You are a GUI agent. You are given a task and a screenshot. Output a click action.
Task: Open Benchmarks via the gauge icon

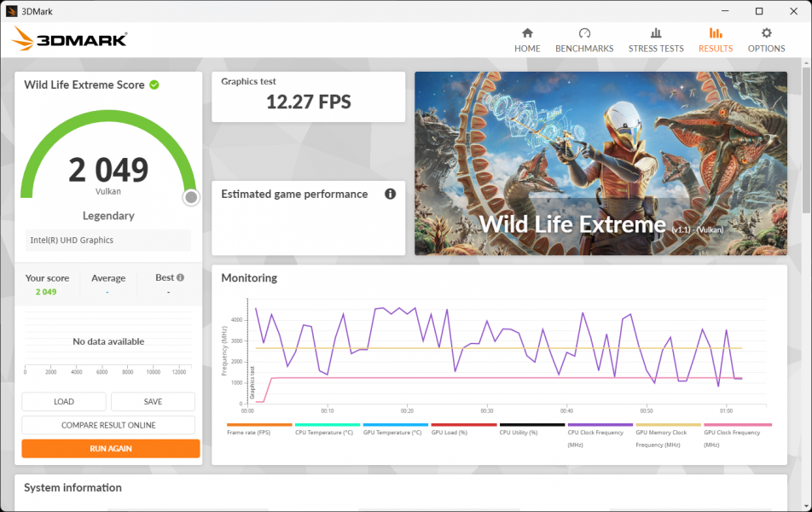(584, 33)
